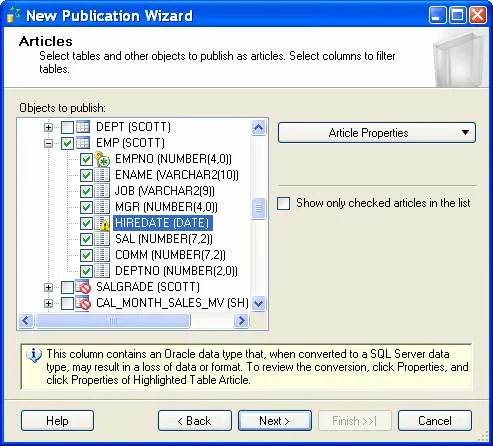Select the JOB (VARCHAR2(9)) column
Image resolution: width=493 pixels, height=446 pixels.
tap(165, 191)
